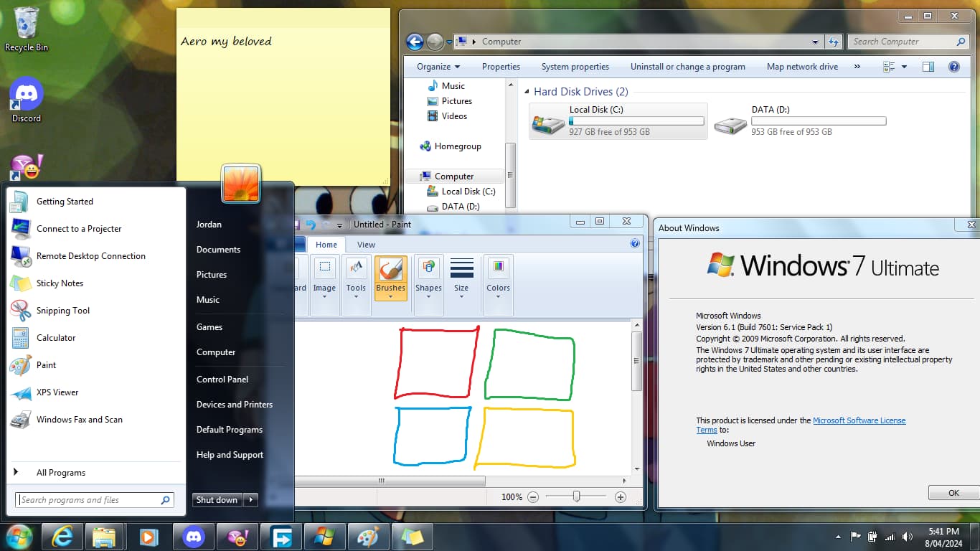Open Recycle Bin desktop icon

pos(27,29)
